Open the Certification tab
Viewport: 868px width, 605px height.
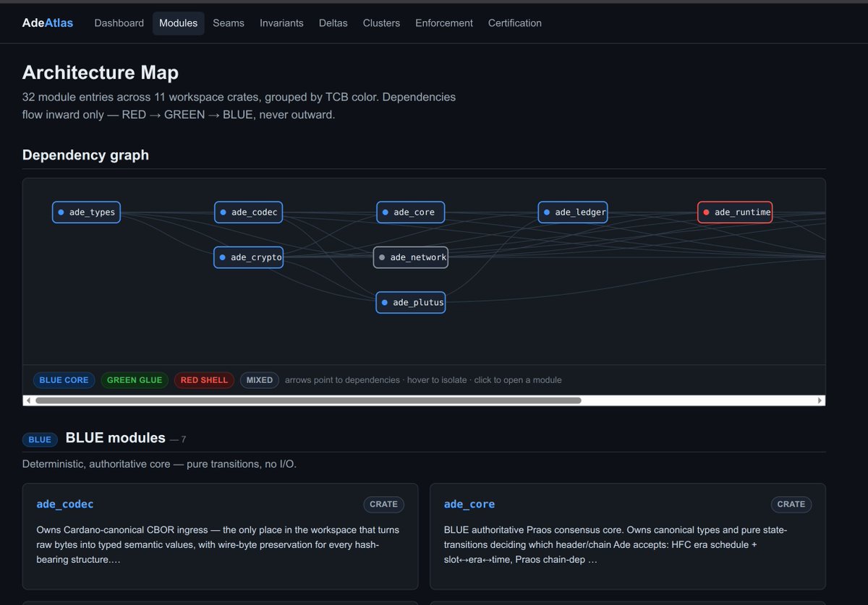click(515, 23)
